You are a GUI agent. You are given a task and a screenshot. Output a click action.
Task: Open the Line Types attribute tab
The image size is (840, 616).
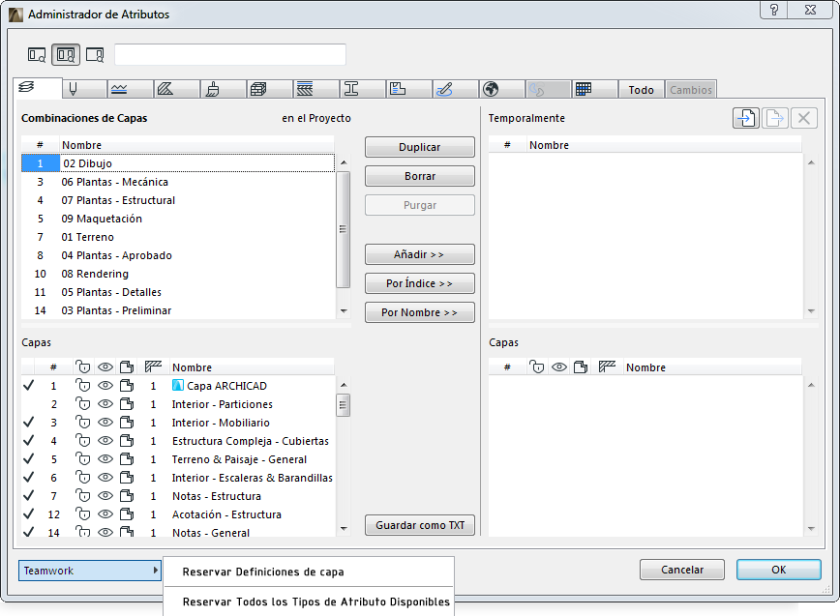131,89
